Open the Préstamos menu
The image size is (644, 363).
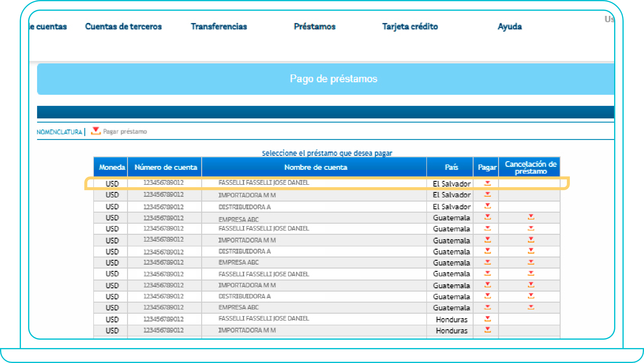pyautogui.click(x=315, y=26)
